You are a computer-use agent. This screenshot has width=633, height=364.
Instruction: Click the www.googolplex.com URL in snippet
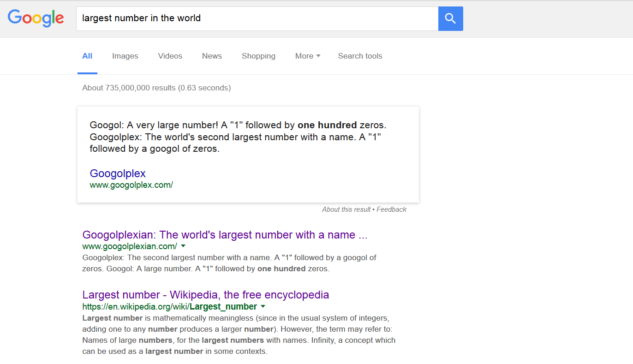point(131,185)
